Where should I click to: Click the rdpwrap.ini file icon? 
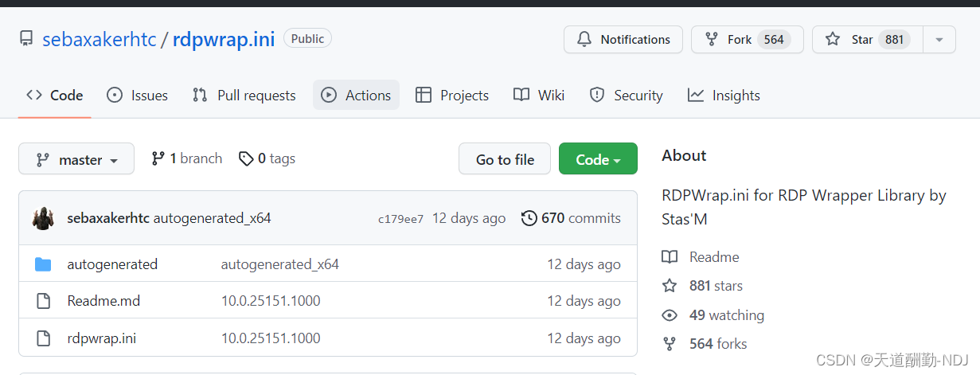pos(43,338)
